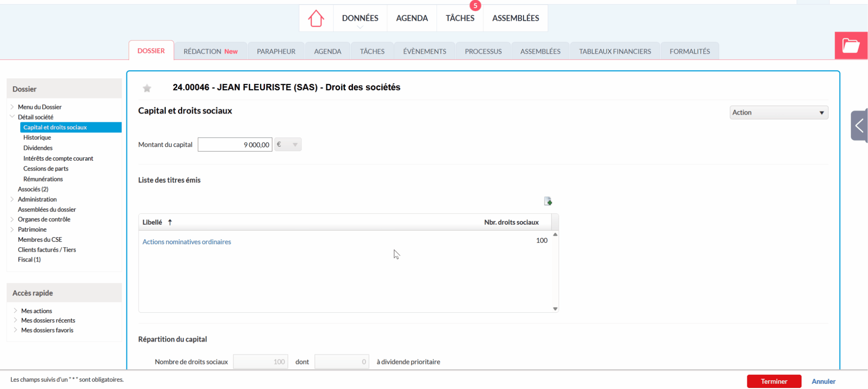Switch to TABLEAUX FINANCIERS tab
Screen dimensions: 868x389
tap(615, 51)
